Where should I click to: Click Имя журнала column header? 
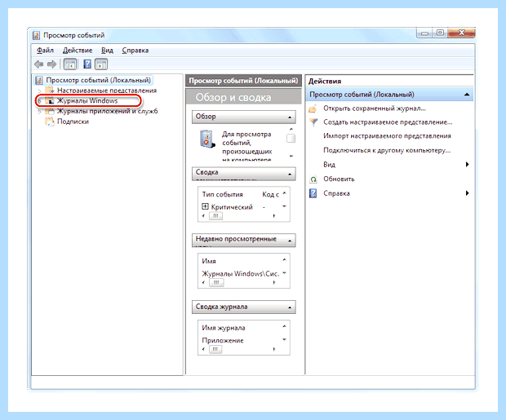[224, 328]
